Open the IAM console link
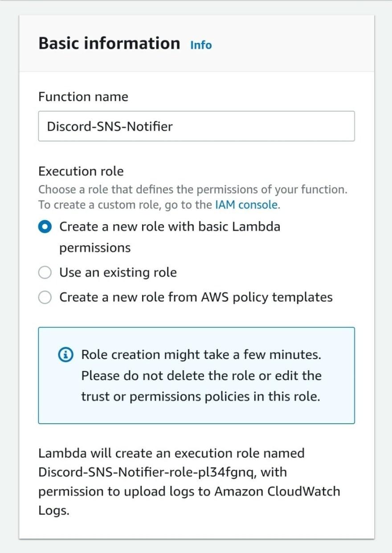The width and height of the screenshot is (392, 553). [x=247, y=205]
